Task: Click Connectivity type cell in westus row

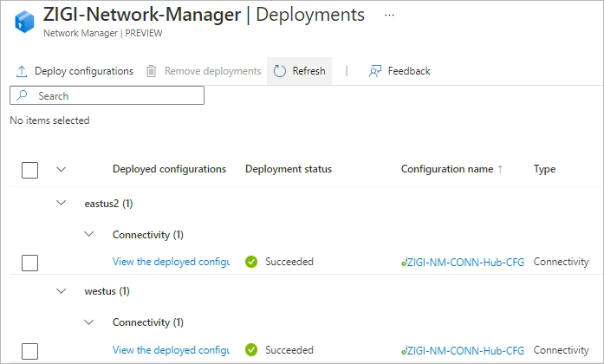Action: [x=562, y=350]
